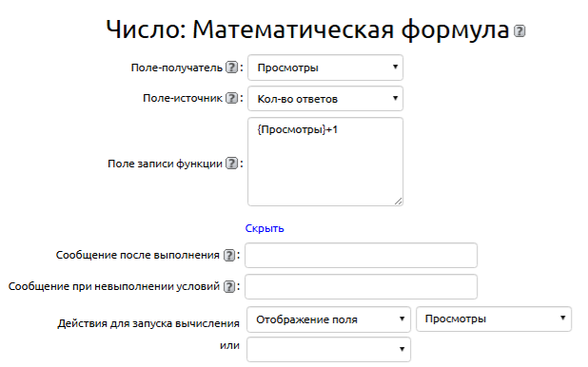
Task: Open help icon next to Поле-получатель
Action: [232, 68]
